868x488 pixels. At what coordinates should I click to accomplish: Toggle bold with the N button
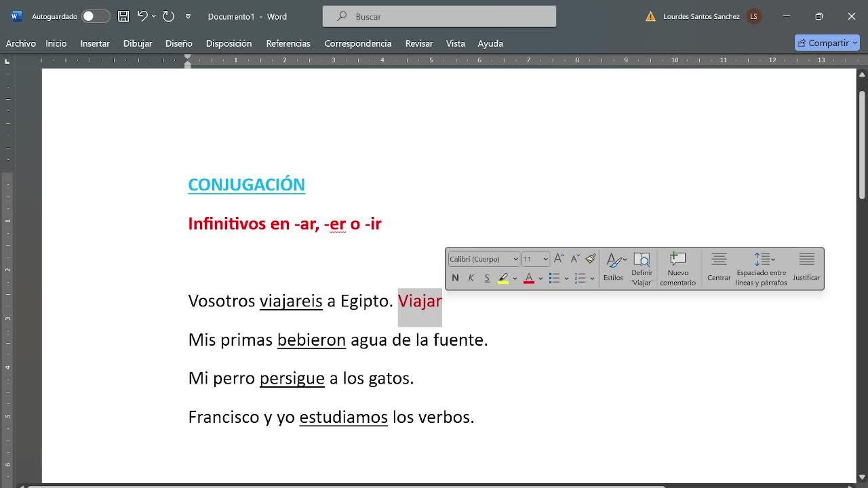[x=455, y=278]
